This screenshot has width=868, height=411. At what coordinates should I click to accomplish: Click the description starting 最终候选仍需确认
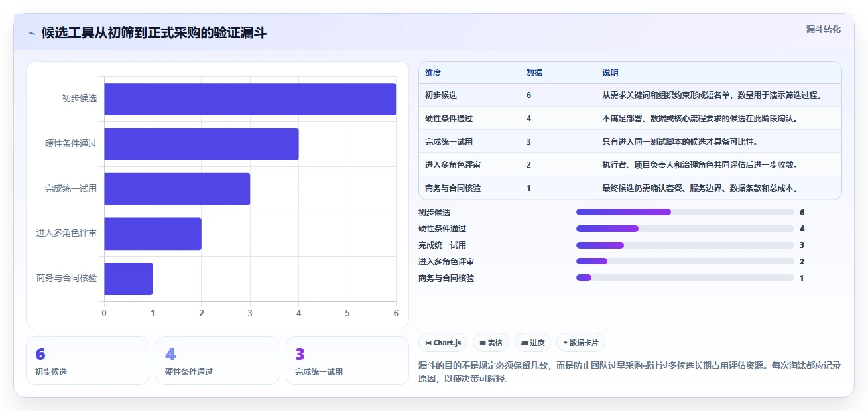point(700,188)
